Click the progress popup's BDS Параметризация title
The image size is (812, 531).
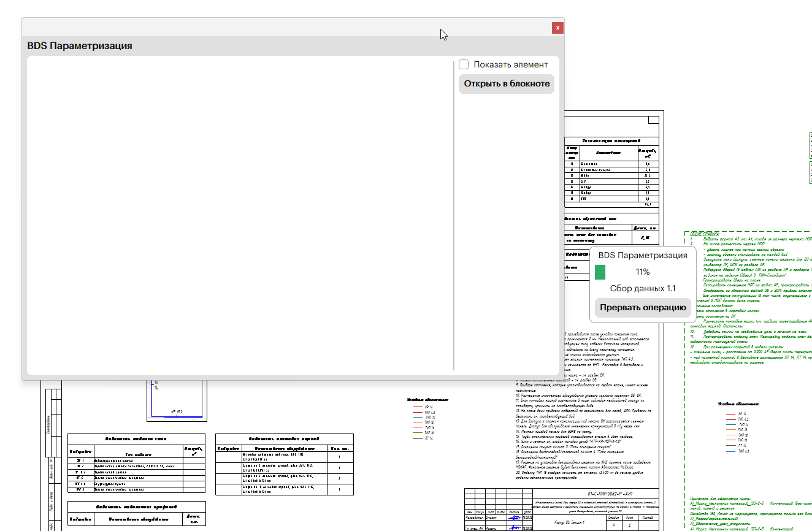coord(643,255)
